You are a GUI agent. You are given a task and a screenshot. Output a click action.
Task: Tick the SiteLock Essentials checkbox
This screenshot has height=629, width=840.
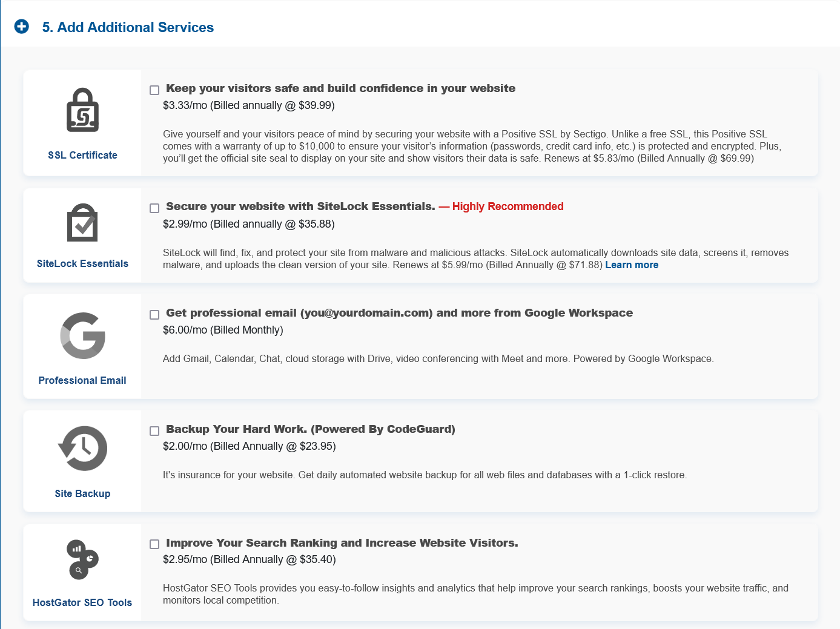(x=154, y=208)
